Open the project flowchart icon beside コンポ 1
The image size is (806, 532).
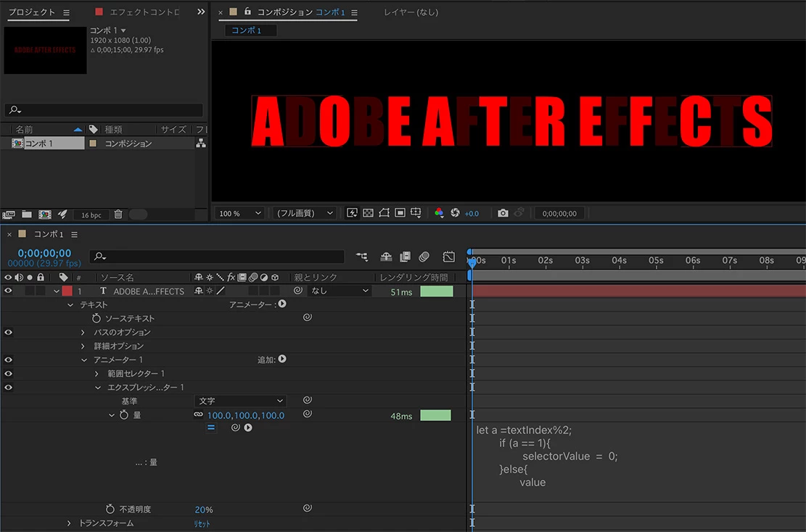pos(201,144)
